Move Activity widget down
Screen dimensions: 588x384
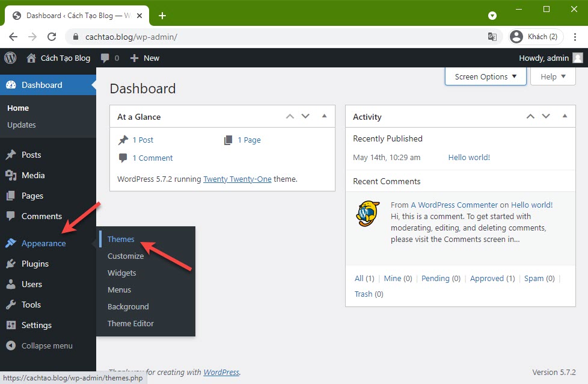click(x=546, y=116)
